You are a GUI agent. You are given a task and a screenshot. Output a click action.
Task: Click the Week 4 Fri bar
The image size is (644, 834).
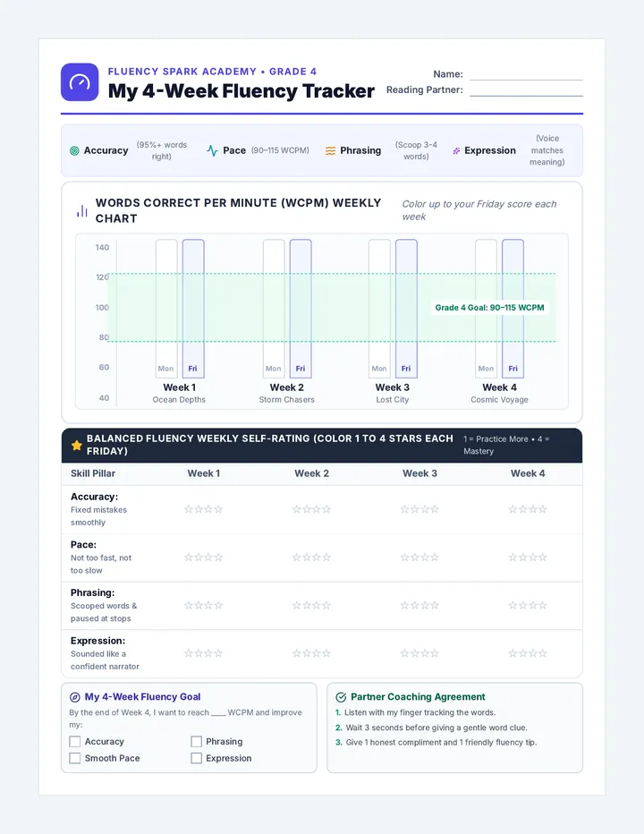tap(513, 309)
